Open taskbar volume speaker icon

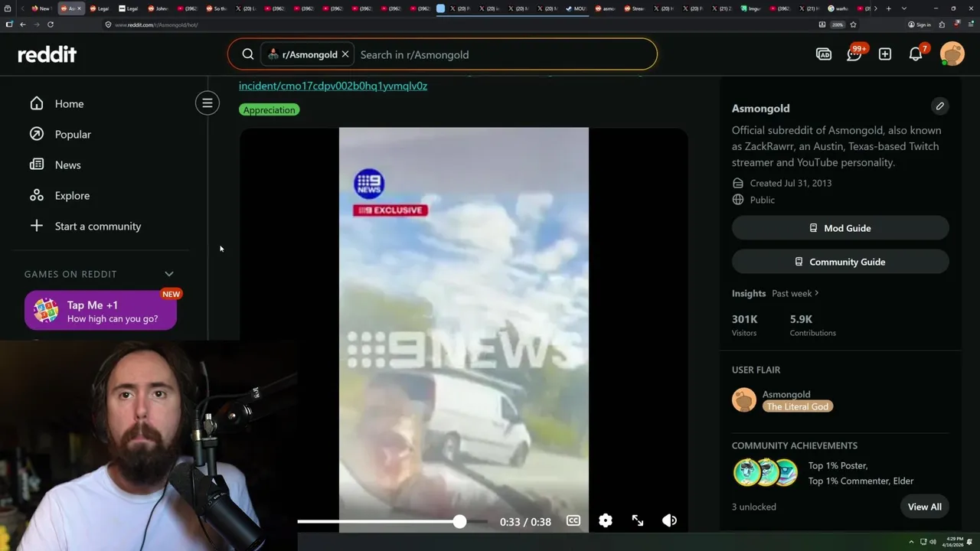tap(933, 542)
